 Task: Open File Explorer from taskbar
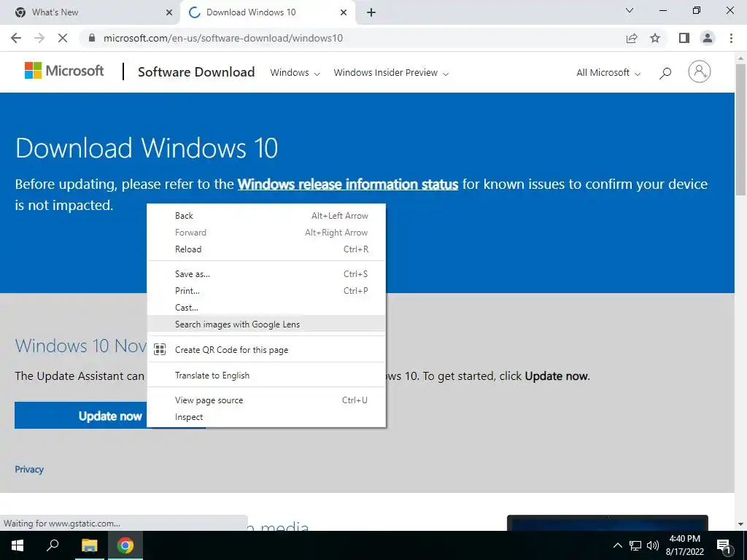pyautogui.click(x=89, y=545)
